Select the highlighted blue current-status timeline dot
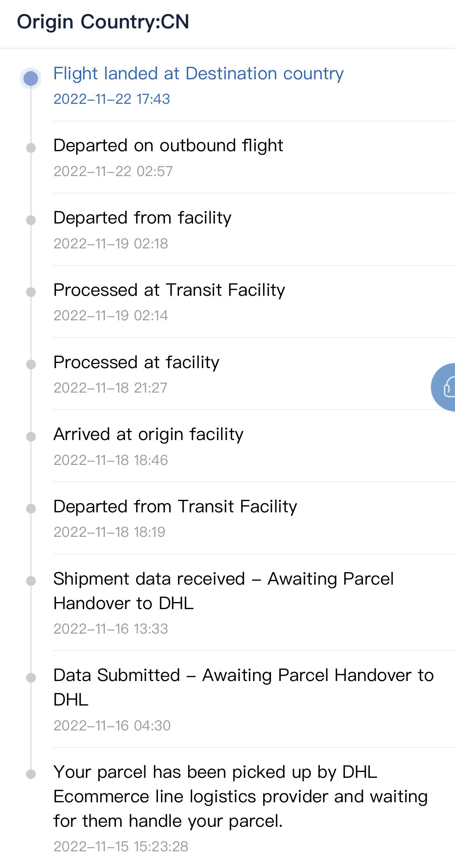 point(31,78)
